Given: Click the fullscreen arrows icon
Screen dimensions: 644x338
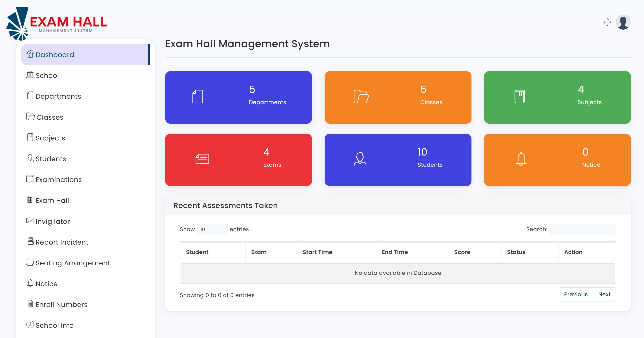Looking at the screenshot, I should click(x=607, y=22).
